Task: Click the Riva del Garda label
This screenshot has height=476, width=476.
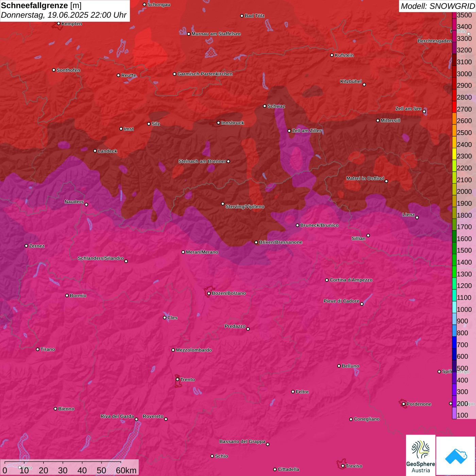Action: tap(117, 416)
